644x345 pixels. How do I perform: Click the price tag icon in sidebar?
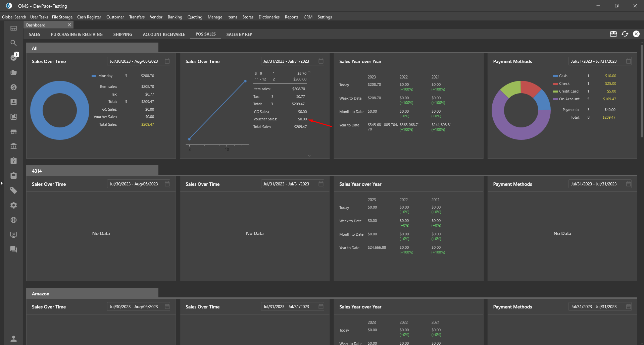tap(13, 190)
